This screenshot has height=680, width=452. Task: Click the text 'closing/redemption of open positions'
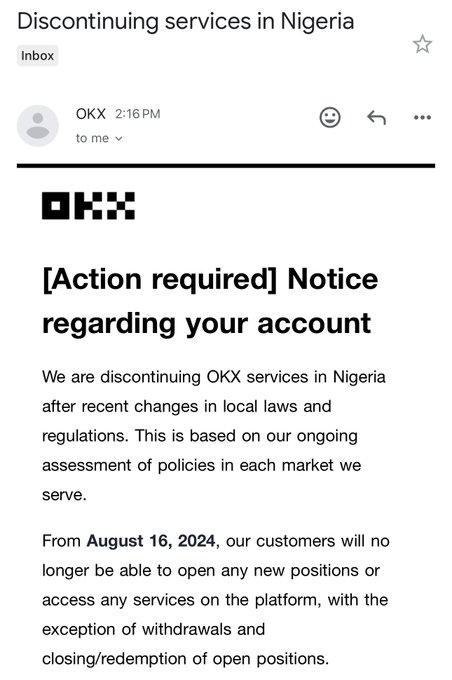point(185,658)
